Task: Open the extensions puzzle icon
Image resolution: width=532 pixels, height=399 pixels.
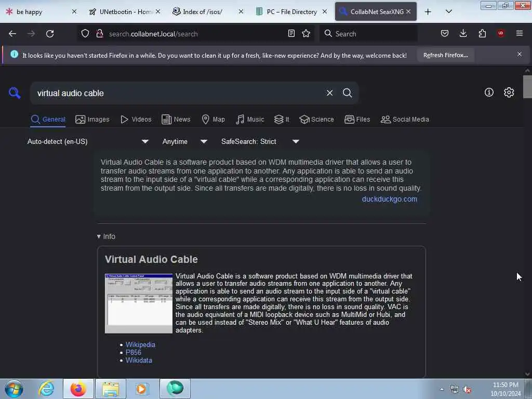Action: pos(482,33)
